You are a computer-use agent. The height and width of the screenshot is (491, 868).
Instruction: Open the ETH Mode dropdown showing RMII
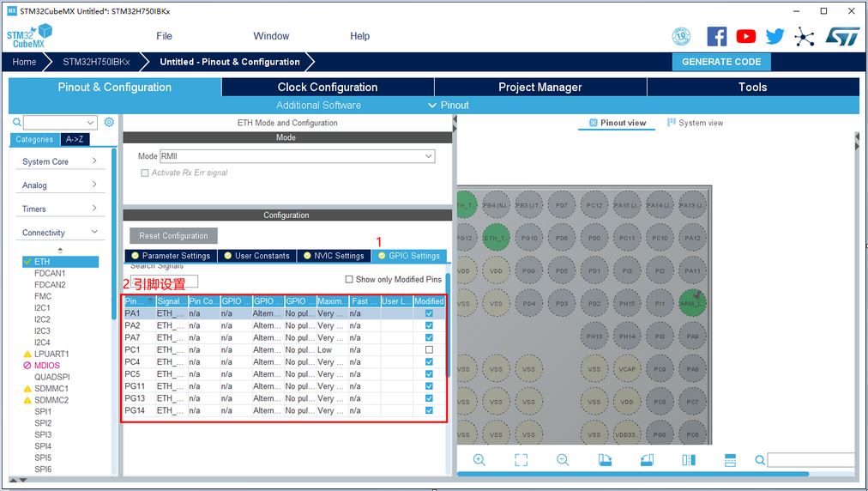297,156
